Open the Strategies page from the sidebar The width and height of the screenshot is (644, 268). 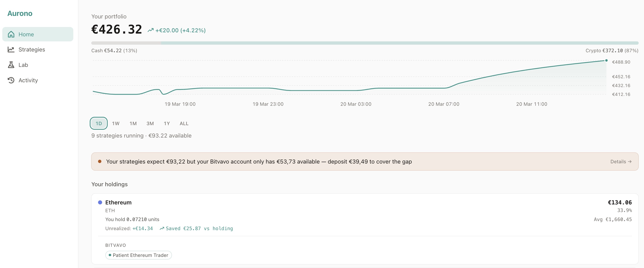point(32,49)
